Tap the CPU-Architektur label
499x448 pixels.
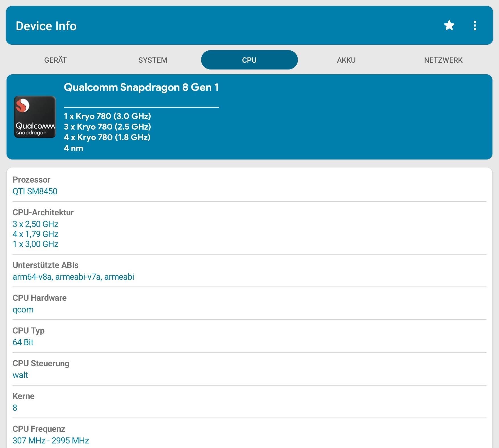point(43,212)
